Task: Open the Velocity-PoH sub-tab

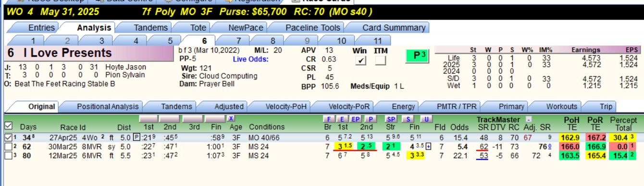Action: (285, 106)
